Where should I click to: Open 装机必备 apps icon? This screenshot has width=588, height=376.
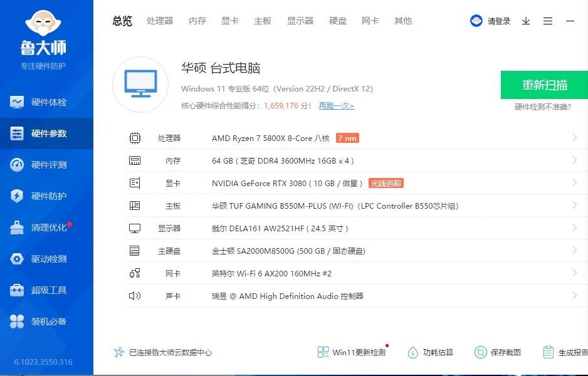click(x=17, y=321)
